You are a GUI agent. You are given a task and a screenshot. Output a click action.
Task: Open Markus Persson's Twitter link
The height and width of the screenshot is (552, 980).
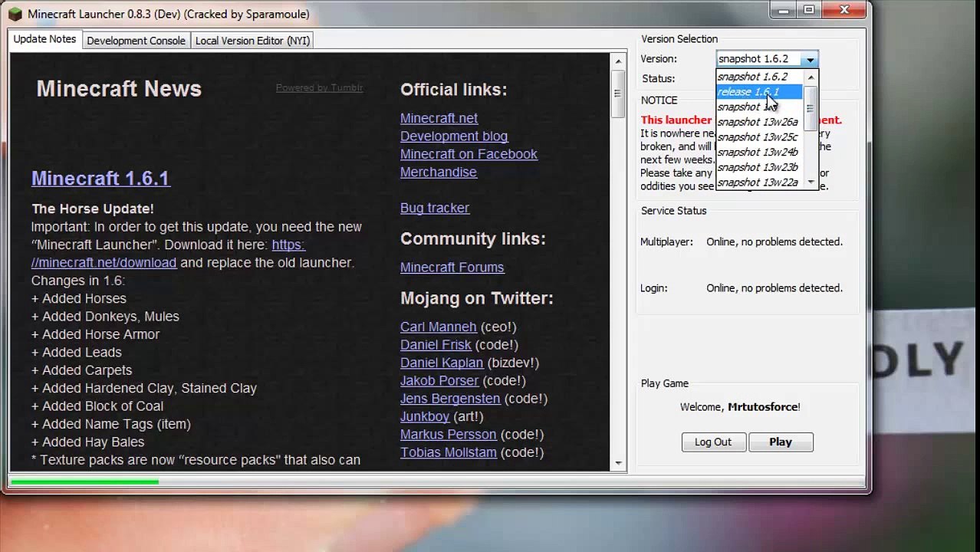tap(449, 434)
